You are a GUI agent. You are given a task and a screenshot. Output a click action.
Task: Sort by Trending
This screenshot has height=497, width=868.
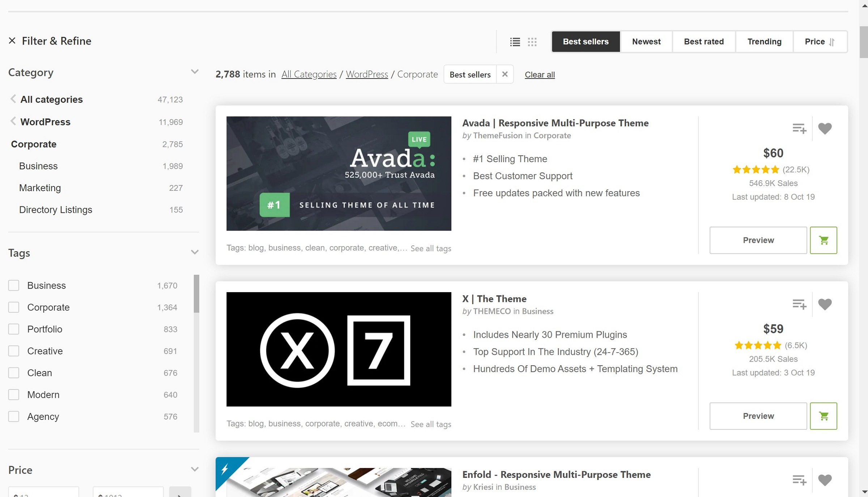coord(764,42)
